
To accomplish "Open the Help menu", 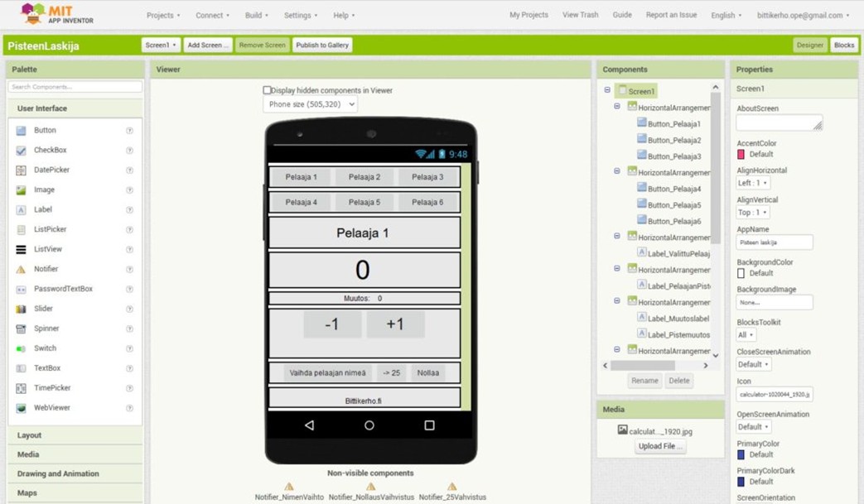I will click(344, 16).
